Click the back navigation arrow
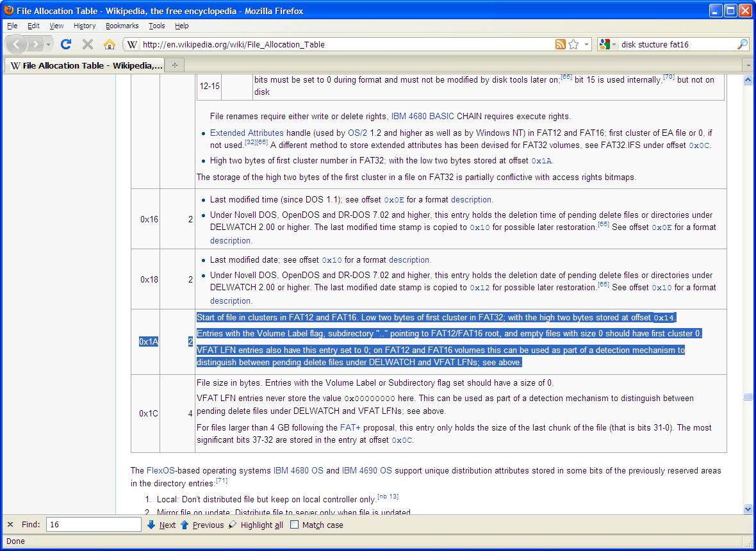Screen dimensions: 756x551 click(17, 44)
